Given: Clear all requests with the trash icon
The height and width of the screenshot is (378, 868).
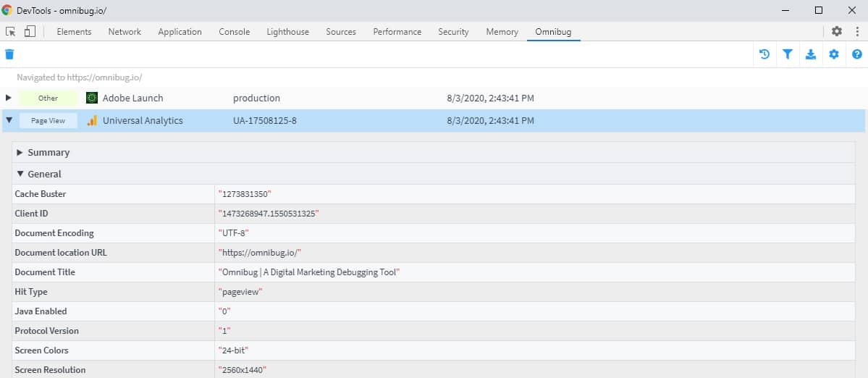Looking at the screenshot, I should 9,54.
